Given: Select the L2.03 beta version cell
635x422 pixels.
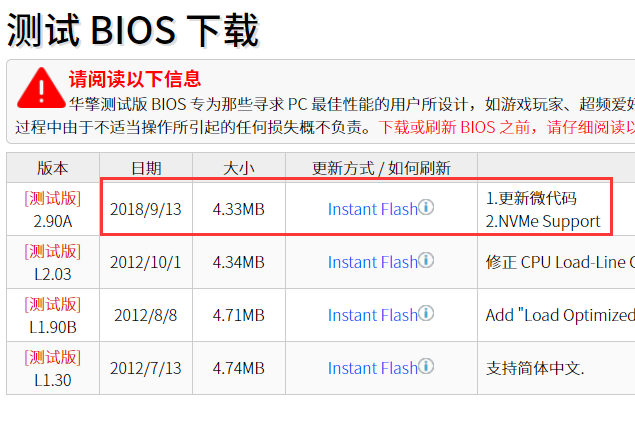Looking at the screenshot, I should 53,262.
